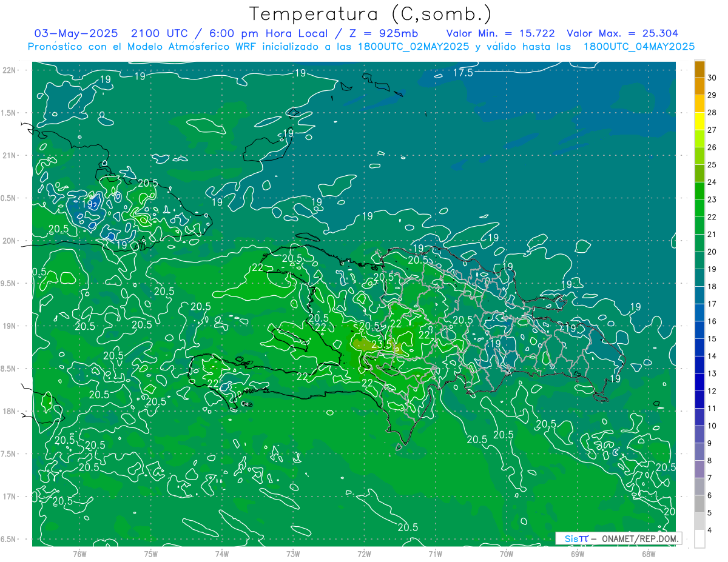Click the "73W" longitude label
This screenshot has width=728, height=562.
click(293, 554)
